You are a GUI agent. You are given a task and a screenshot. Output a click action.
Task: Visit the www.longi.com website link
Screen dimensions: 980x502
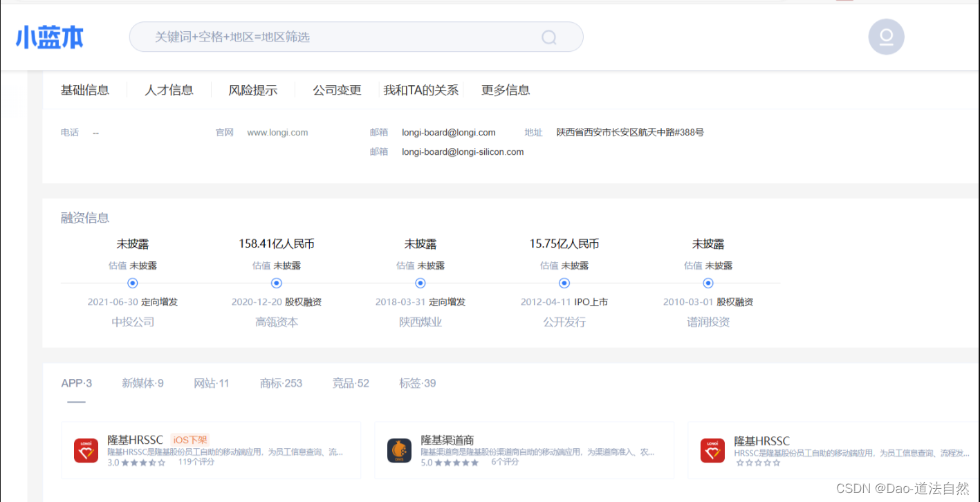277,133
